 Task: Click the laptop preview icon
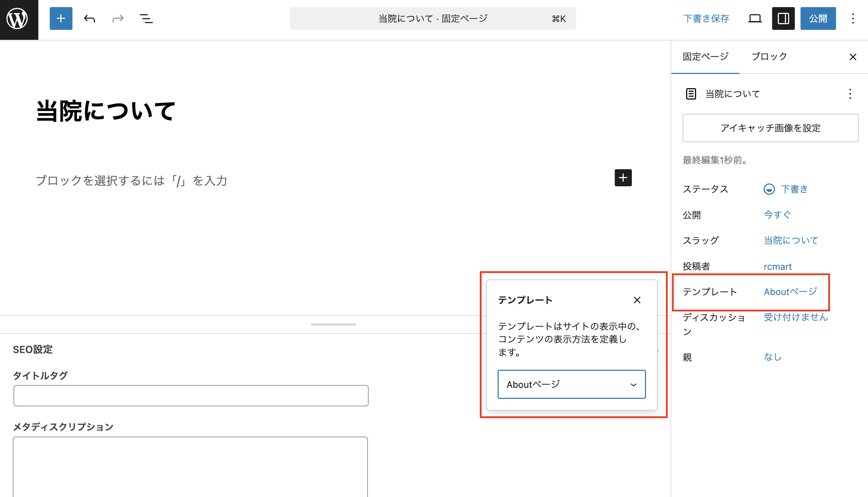pyautogui.click(x=755, y=18)
